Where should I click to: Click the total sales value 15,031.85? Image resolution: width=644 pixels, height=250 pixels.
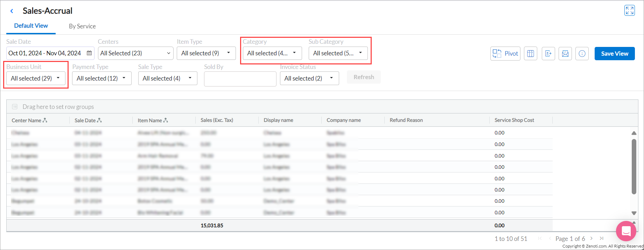212,225
